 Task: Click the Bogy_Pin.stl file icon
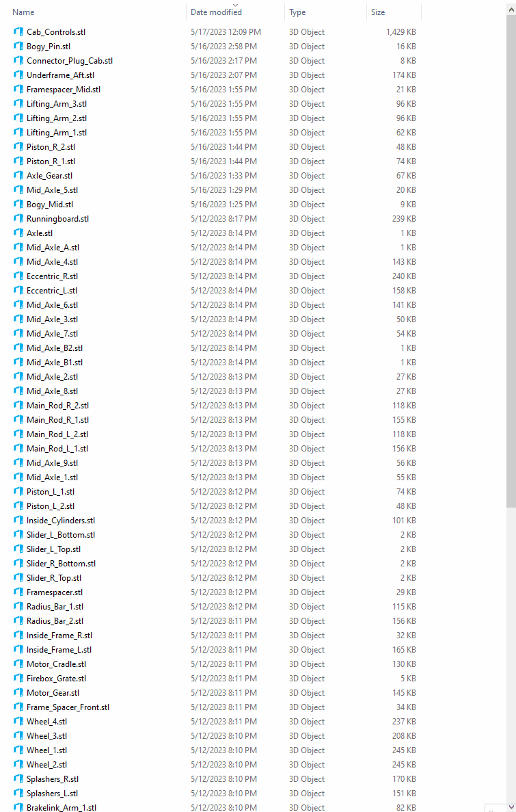tap(18, 46)
